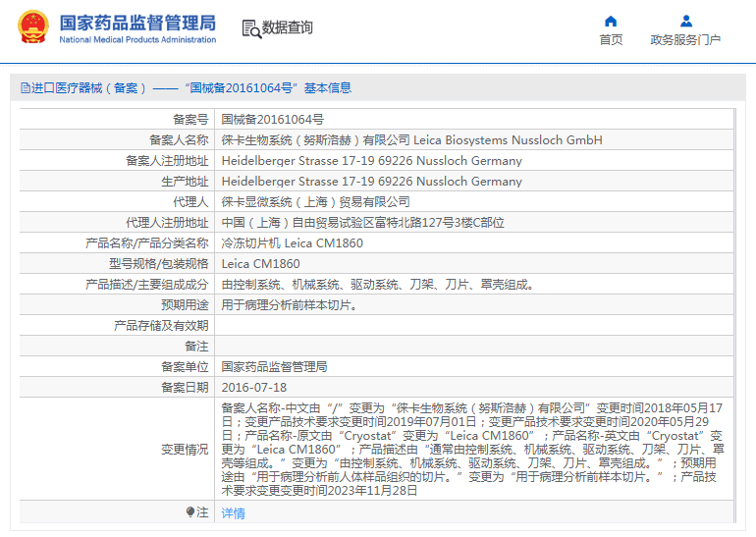Select the 产品名称/产品分类名称 label
Image resolution: width=756 pixels, height=537 pixels.
pos(147,242)
